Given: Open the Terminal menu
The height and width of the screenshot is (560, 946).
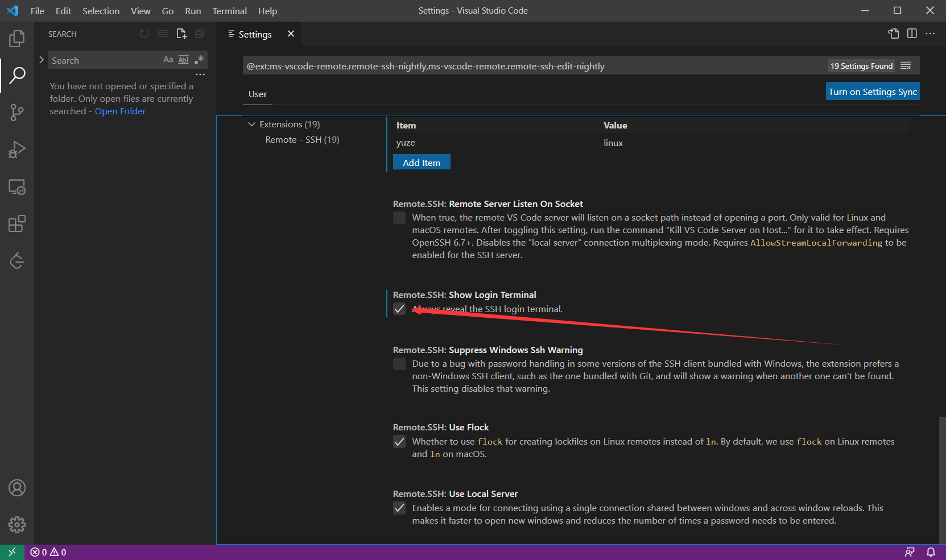Looking at the screenshot, I should tap(229, 11).
